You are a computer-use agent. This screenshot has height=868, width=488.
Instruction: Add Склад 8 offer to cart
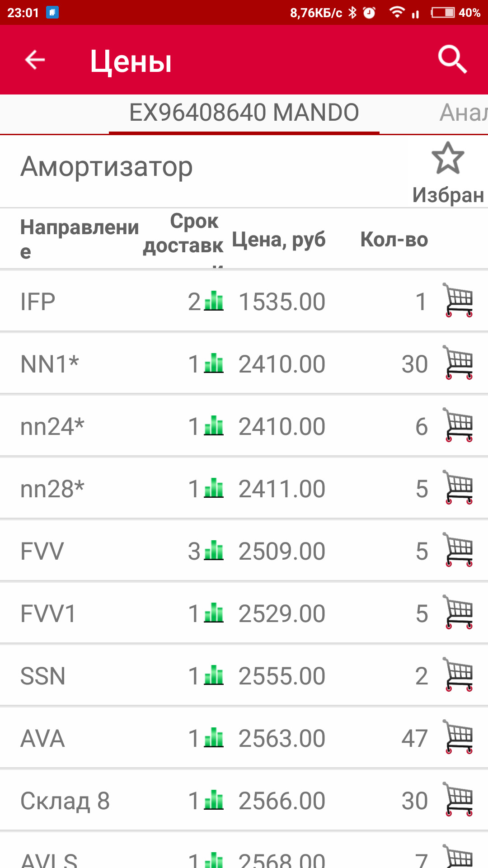[458, 799]
